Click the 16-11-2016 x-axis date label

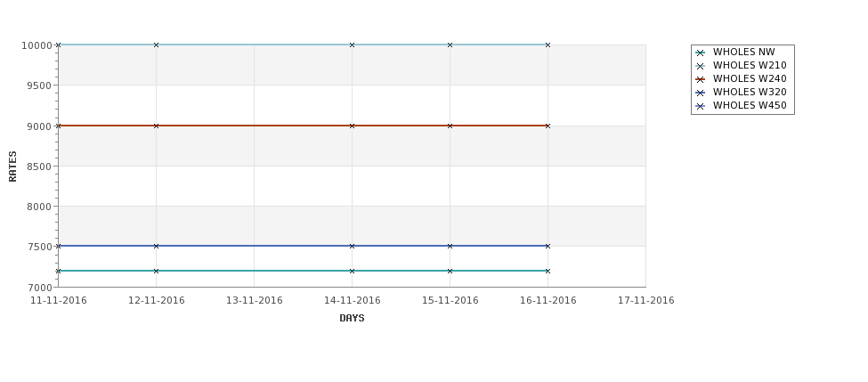point(548,301)
